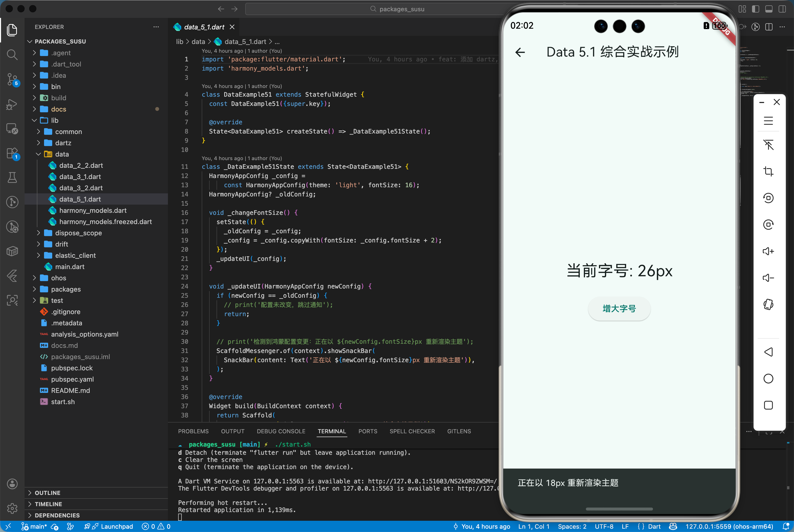This screenshot has width=794, height=532.
Task: Tap the 增大字号 button
Action: tap(619, 308)
